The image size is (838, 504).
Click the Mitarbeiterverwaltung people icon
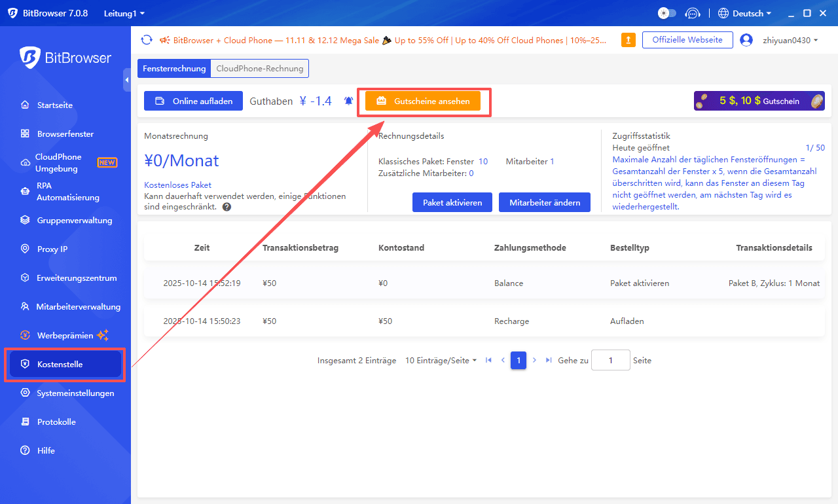pyautogui.click(x=25, y=306)
